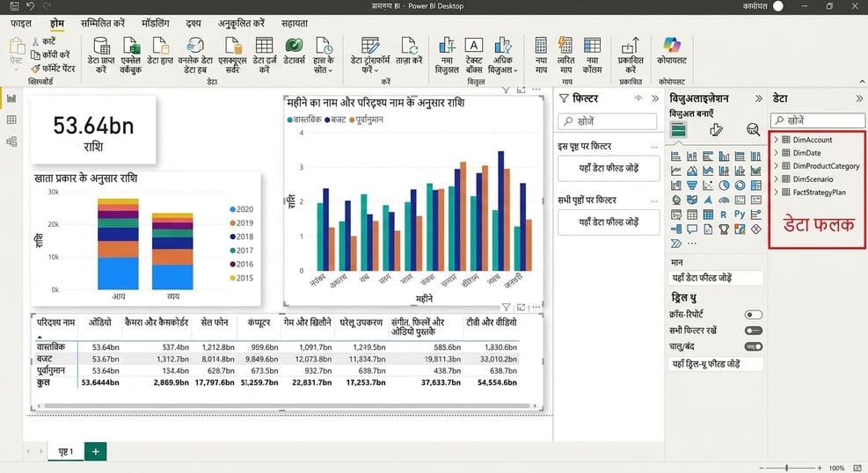Click Undo arrow in title bar
The image size is (868, 473).
(x=30, y=6)
